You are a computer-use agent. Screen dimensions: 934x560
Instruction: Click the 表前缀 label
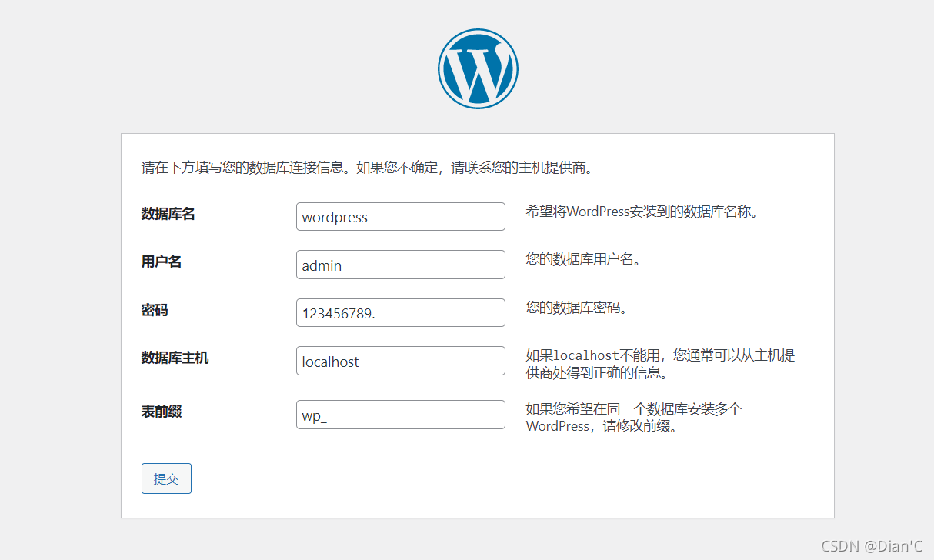tap(162, 412)
